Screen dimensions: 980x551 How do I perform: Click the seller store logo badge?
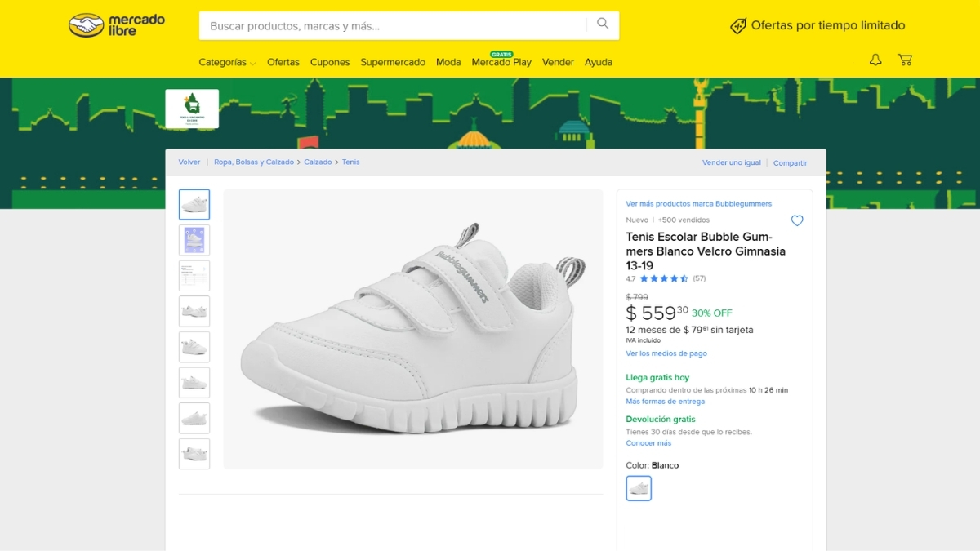coord(192,109)
